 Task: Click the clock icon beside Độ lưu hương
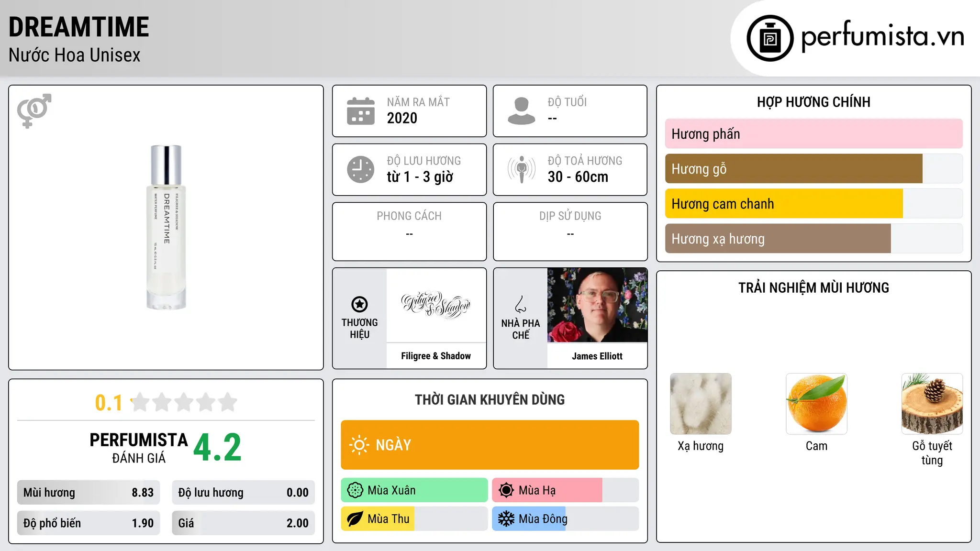(x=361, y=169)
